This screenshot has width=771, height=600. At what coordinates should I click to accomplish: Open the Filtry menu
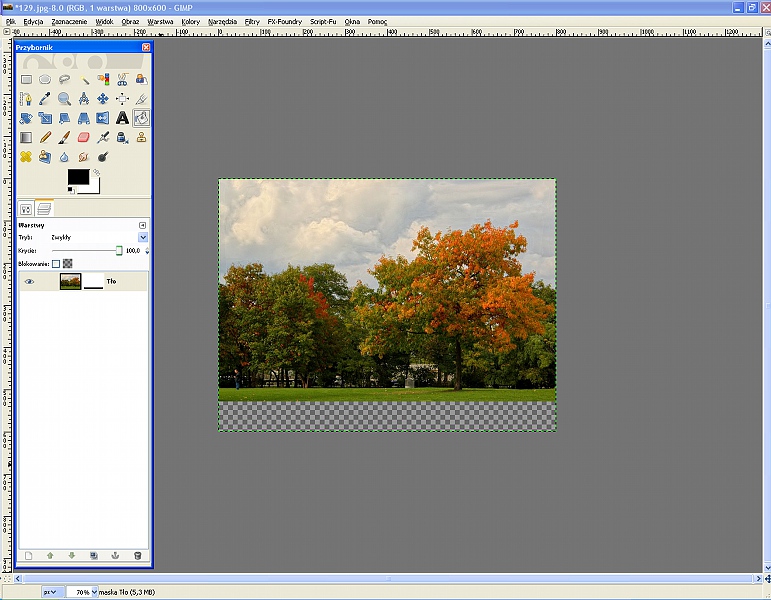(252, 21)
